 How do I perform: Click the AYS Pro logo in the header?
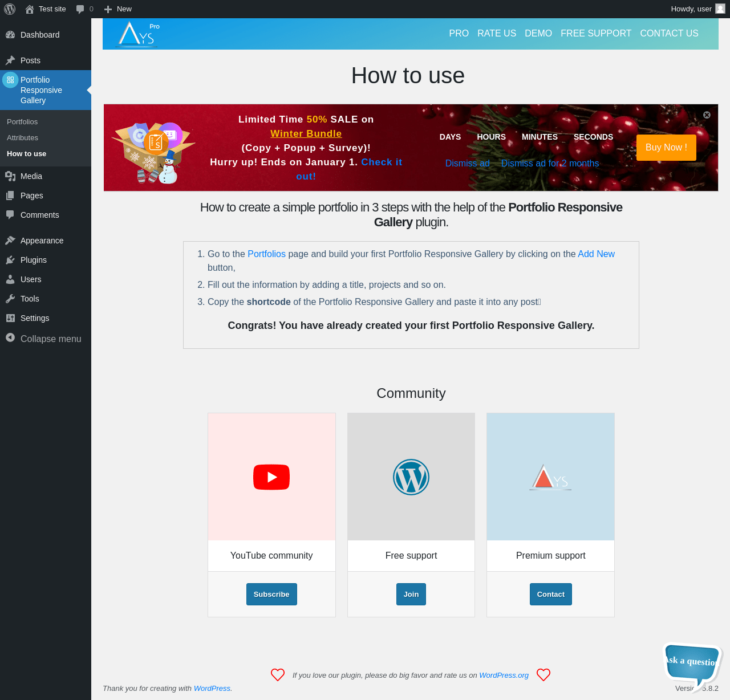coord(137,34)
